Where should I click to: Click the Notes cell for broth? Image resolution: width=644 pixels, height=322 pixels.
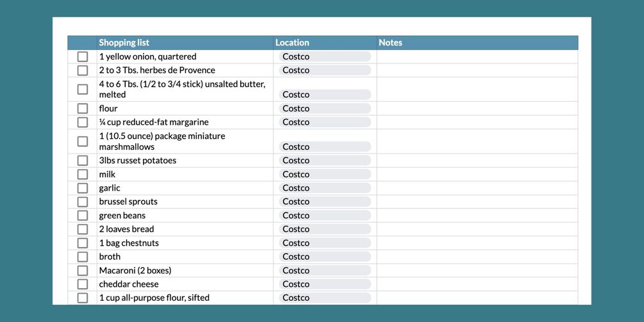pos(477,257)
